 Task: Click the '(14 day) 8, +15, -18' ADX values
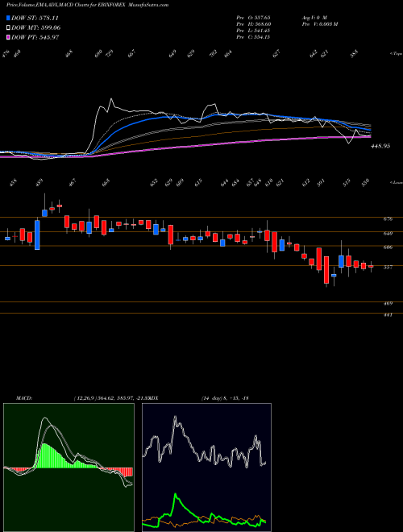click(x=225, y=397)
